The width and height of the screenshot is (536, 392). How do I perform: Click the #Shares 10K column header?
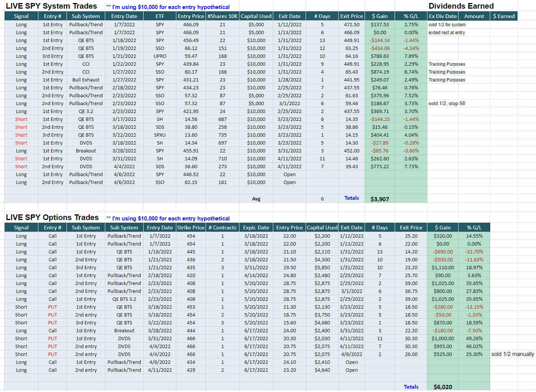pos(223,16)
